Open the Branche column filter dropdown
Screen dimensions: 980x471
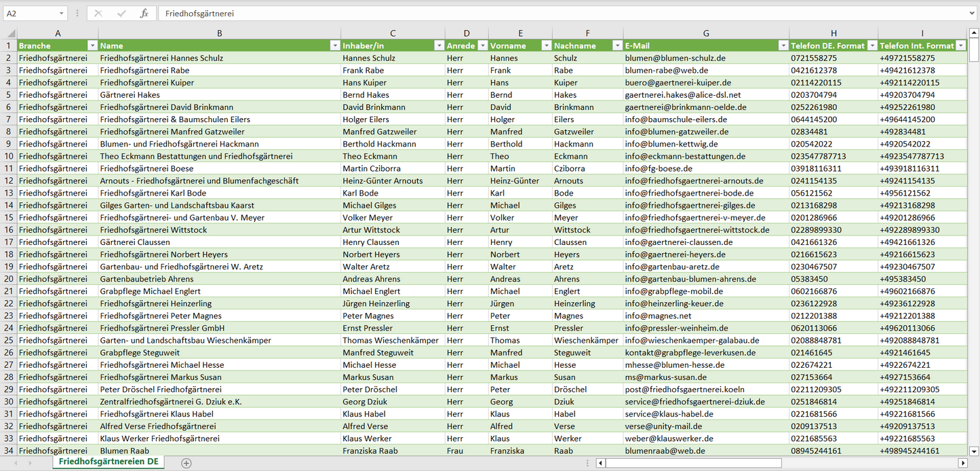point(92,45)
